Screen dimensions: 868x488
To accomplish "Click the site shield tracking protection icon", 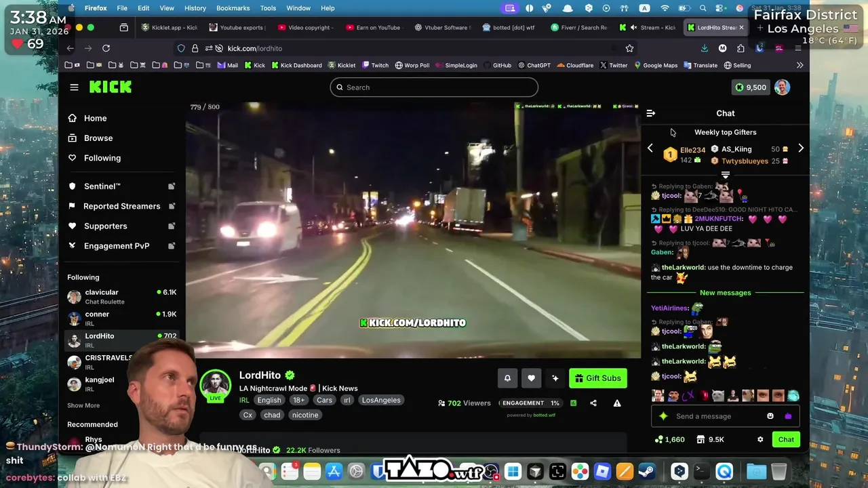I will (x=181, y=48).
